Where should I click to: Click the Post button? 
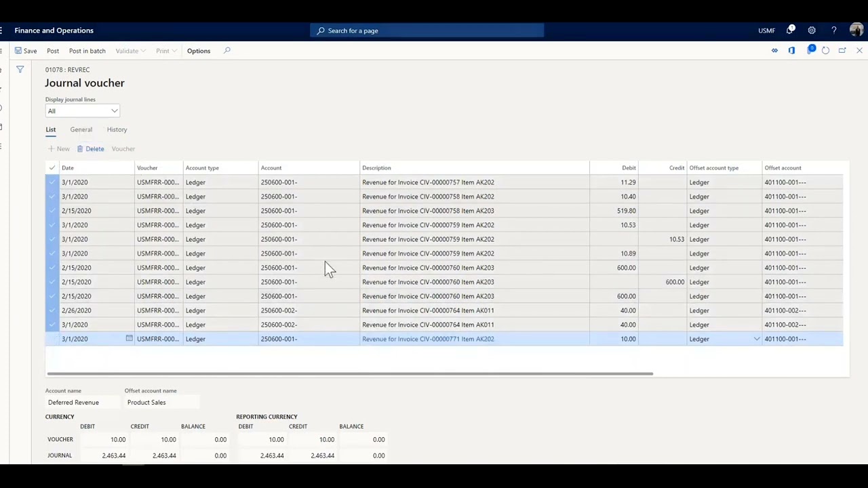click(53, 51)
